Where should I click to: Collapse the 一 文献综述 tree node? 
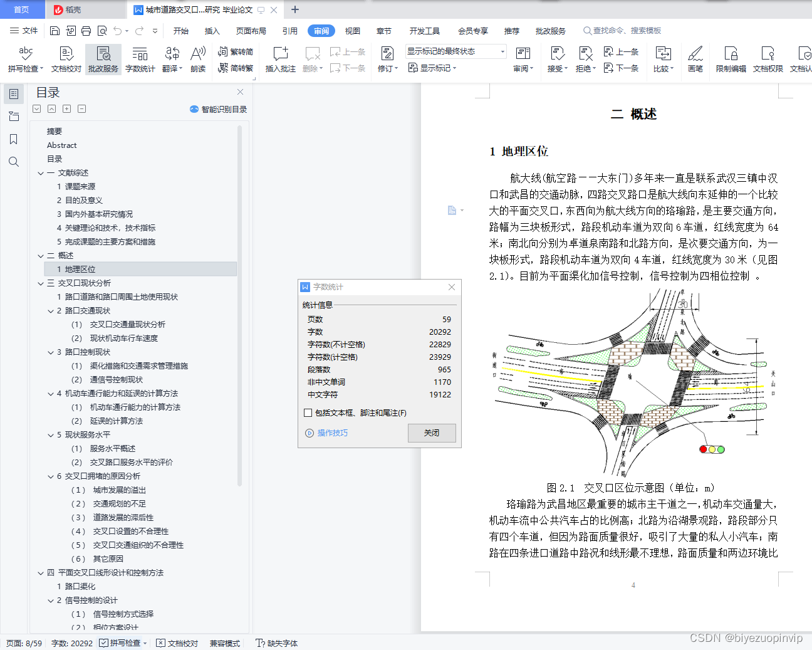41,173
